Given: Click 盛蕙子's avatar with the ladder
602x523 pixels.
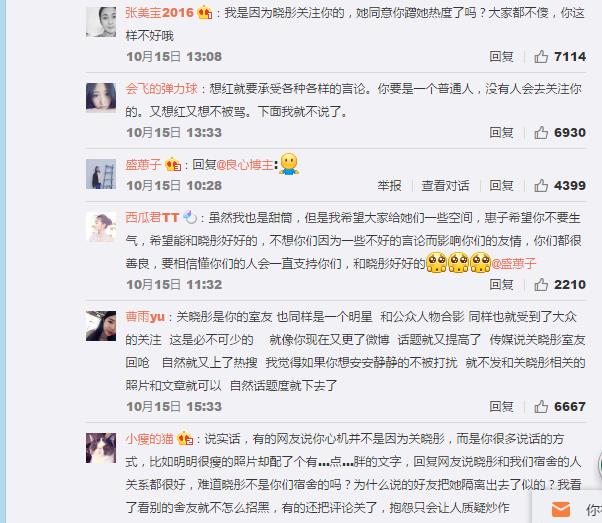Looking at the screenshot, I should tap(101, 174).
